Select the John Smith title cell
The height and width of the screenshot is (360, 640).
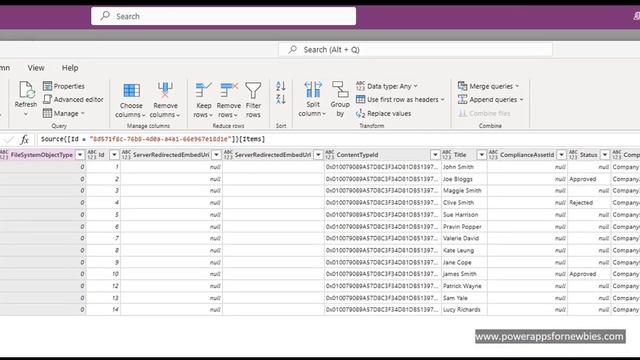pos(464,167)
